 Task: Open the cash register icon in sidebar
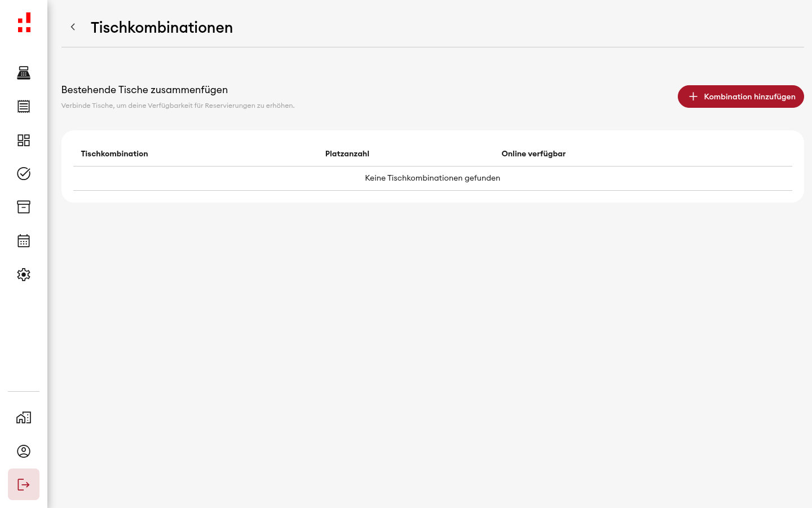pyautogui.click(x=24, y=73)
